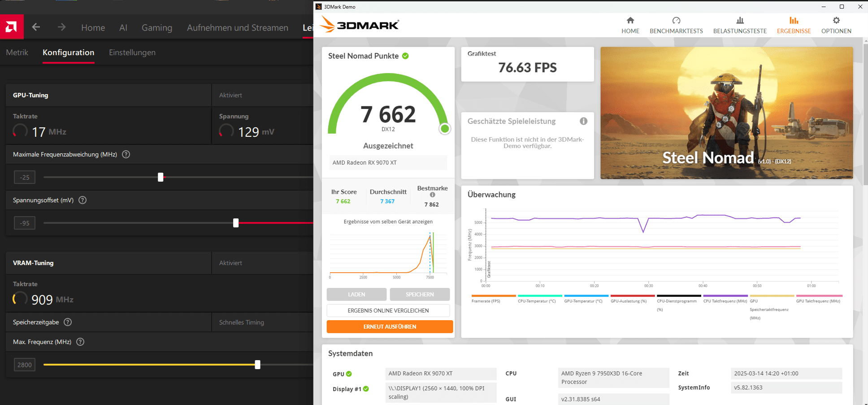Image resolution: width=868 pixels, height=405 pixels.
Task: Click Ergebnisse vom selben Gerät anzeigen
Action: click(388, 222)
